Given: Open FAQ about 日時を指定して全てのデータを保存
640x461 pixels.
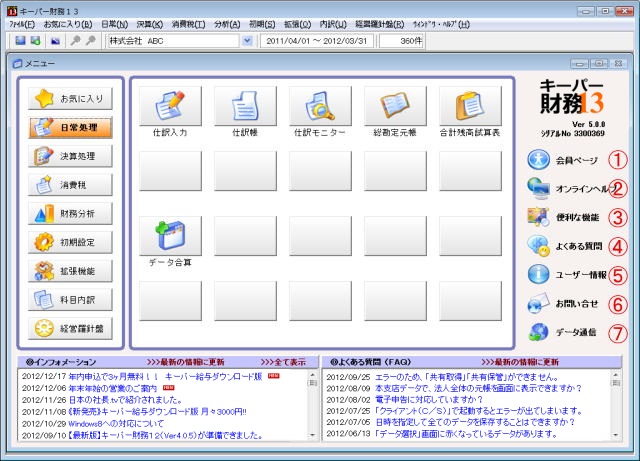Looking at the screenshot, I should [475, 422].
